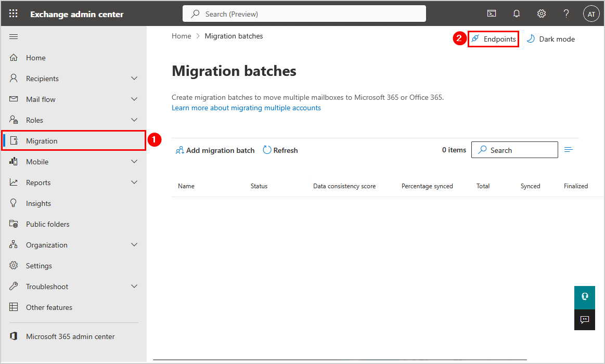Expand the Reports menu chevron
Viewport: 605px width, 364px height.
(x=134, y=183)
